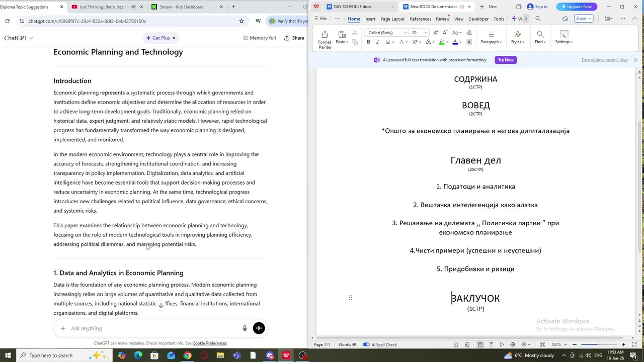Click the search icon in WPS menu bar
The width and height of the screenshot is (644, 362).
point(538,19)
